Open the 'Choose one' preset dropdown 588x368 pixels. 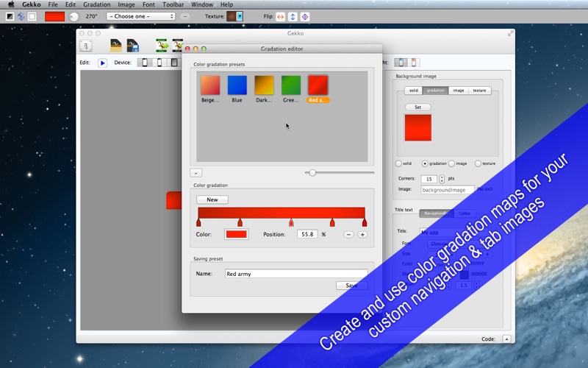140,16
